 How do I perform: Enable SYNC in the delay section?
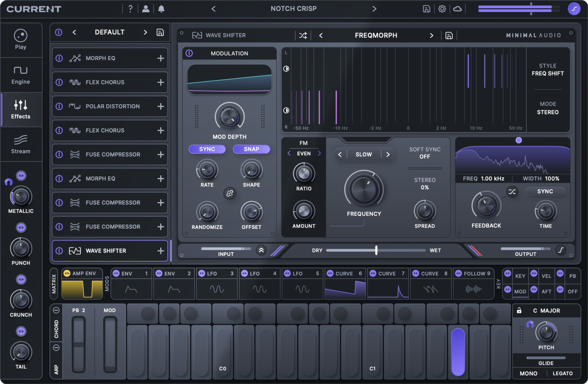pyautogui.click(x=545, y=191)
